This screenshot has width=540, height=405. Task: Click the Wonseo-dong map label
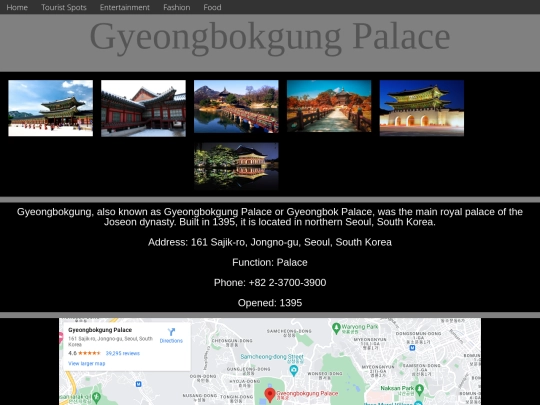click(324, 375)
